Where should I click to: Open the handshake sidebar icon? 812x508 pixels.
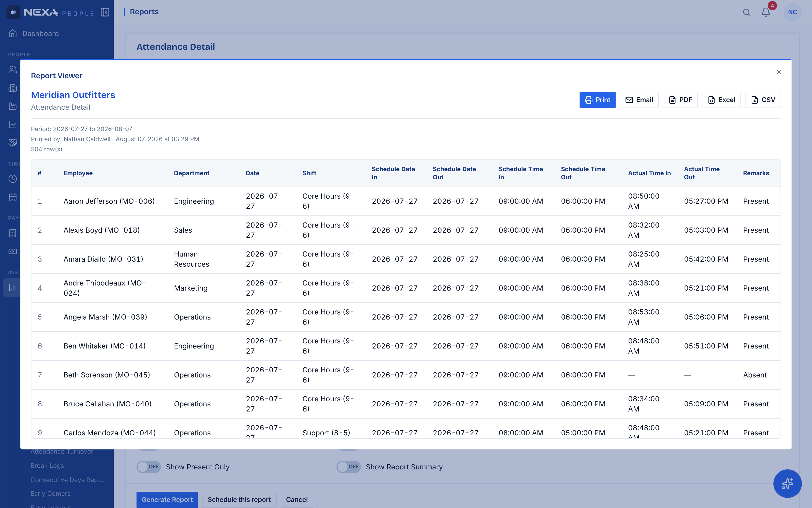[12, 143]
